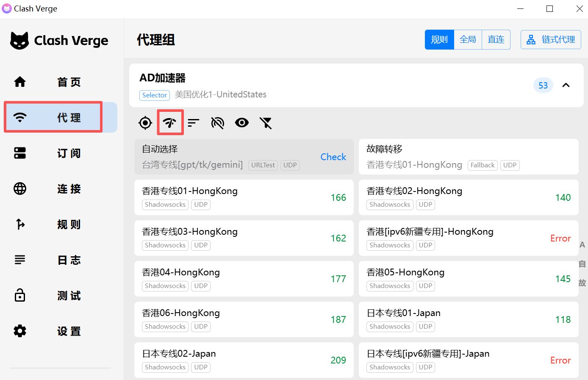Click the filter-off icon in the proxy toolbar

click(266, 123)
